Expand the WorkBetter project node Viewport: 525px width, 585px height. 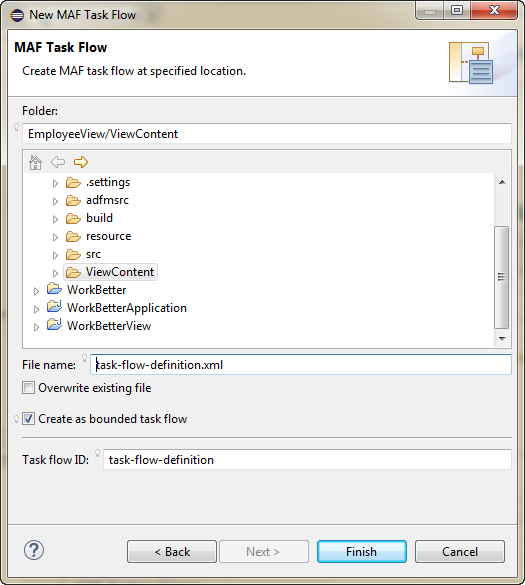[x=36, y=291]
